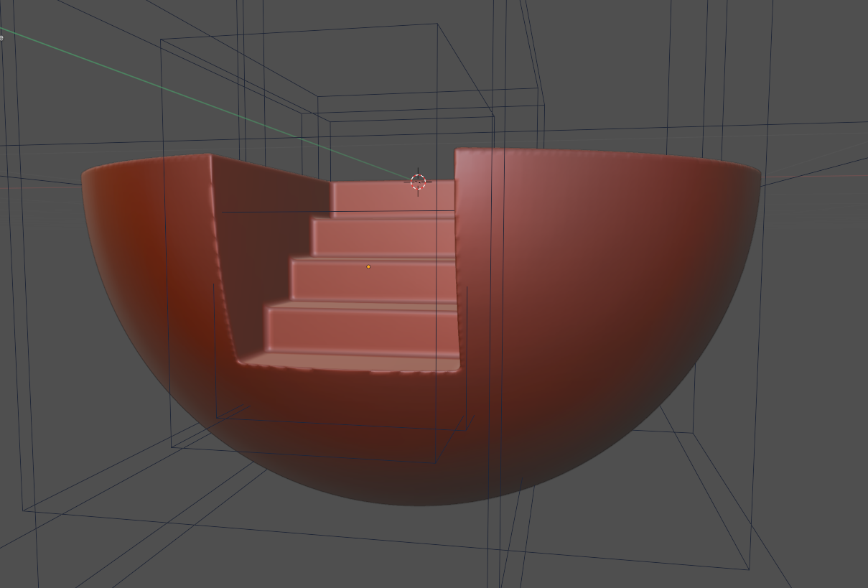Click the 3D cursor crosshair in viewport
This screenshot has width=868, height=588.
pos(419,182)
